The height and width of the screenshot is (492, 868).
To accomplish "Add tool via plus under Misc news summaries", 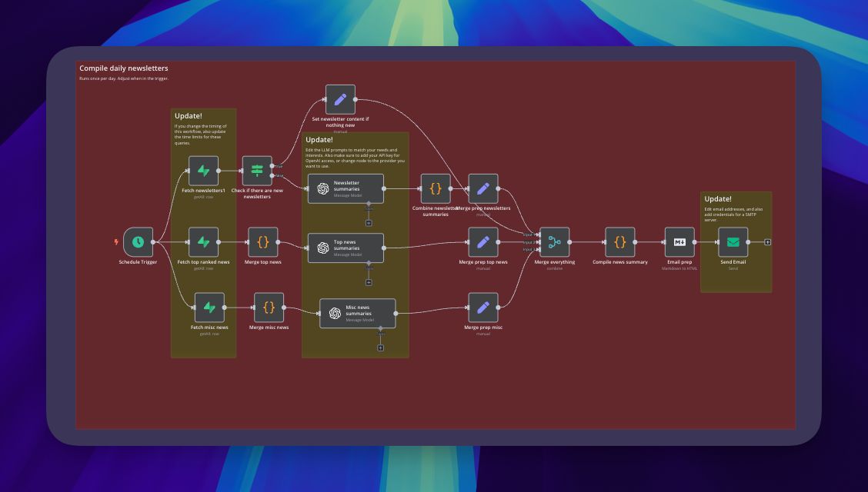I will tap(380, 347).
